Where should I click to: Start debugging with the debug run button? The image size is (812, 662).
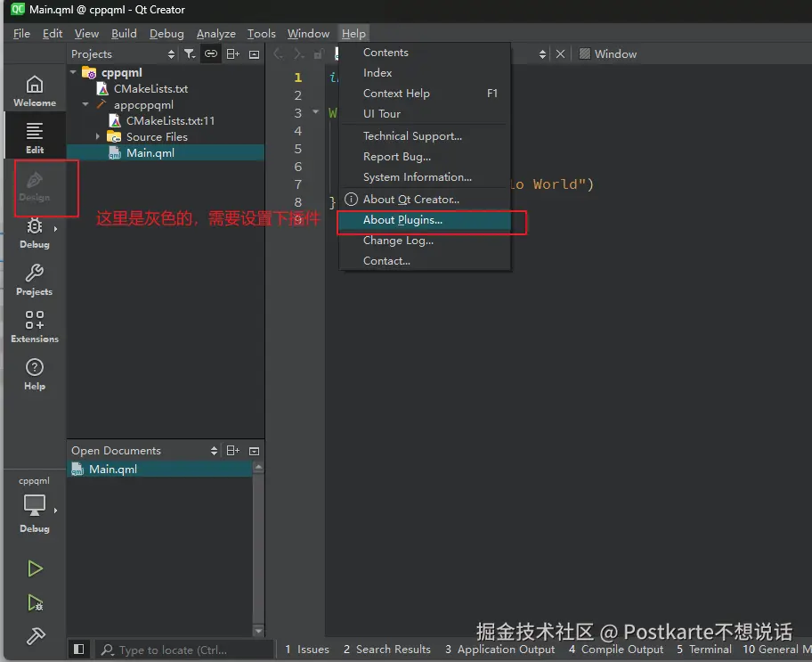click(x=35, y=603)
